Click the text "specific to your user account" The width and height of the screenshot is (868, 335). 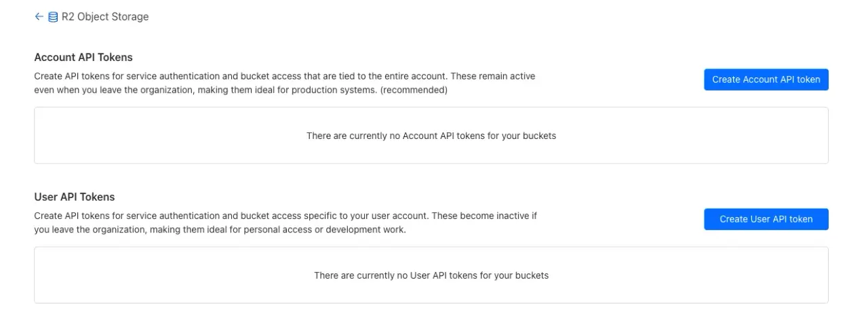[x=363, y=216]
